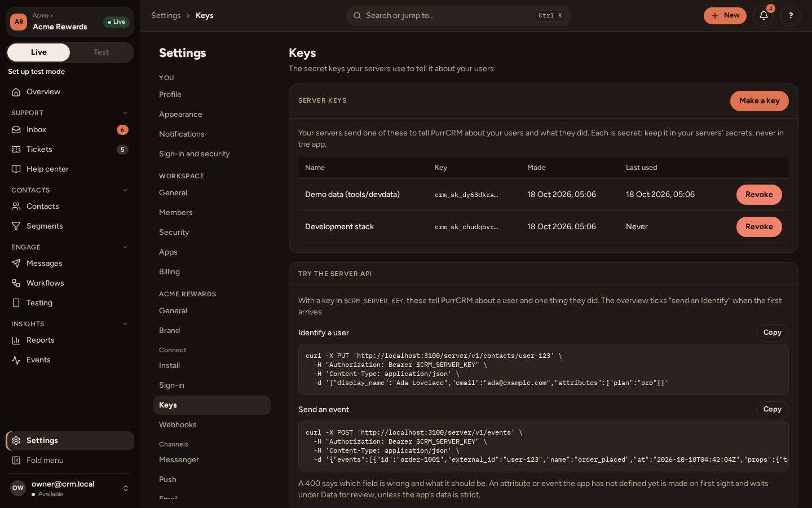Click the Overview home icon
This screenshot has width=812, height=508.
pos(16,92)
